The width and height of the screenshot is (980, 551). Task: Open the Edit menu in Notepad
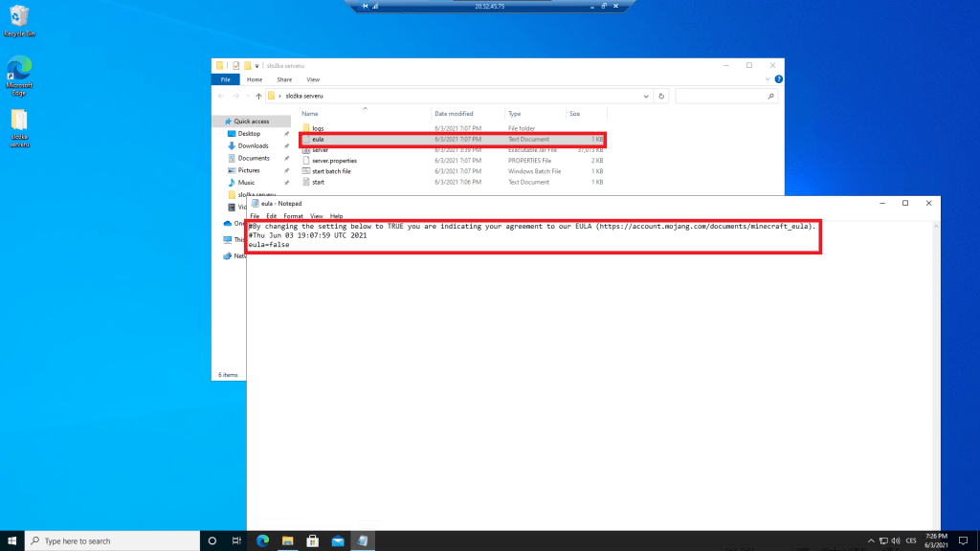272,216
